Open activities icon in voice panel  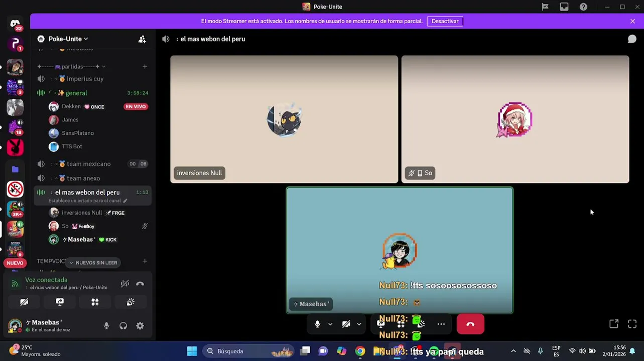[x=95, y=302]
